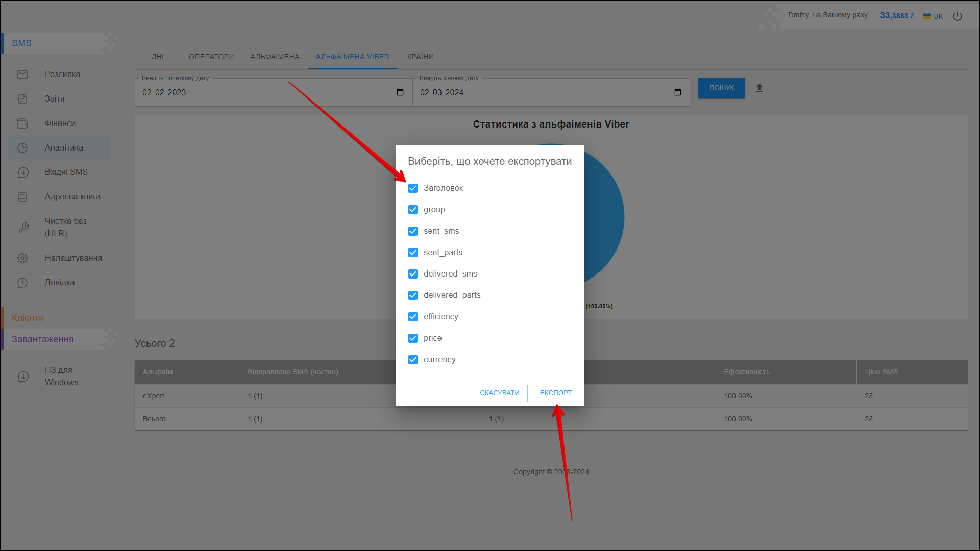The width and height of the screenshot is (980, 551).
Task: Uncheck the Заголовок checkbox
Action: [x=413, y=188]
